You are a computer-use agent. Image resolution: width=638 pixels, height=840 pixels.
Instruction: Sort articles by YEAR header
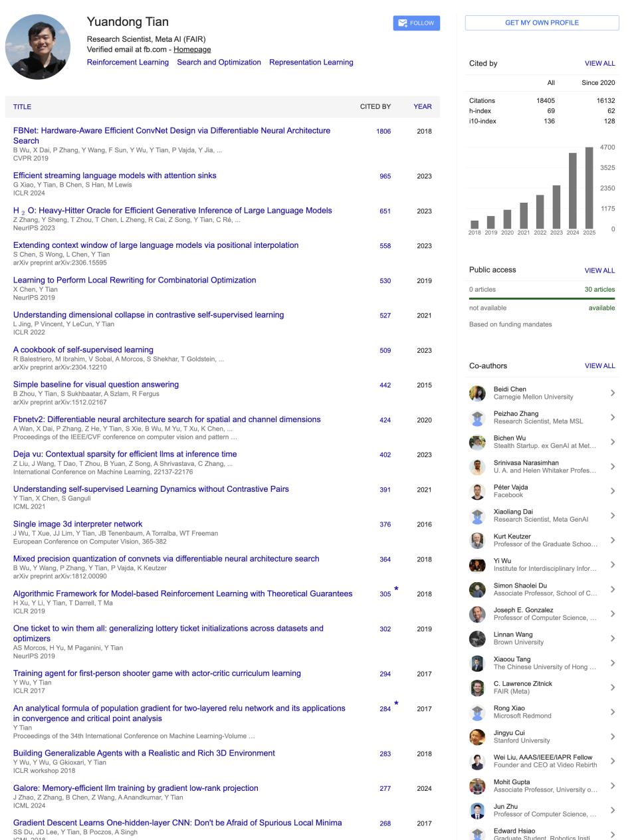point(423,107)
